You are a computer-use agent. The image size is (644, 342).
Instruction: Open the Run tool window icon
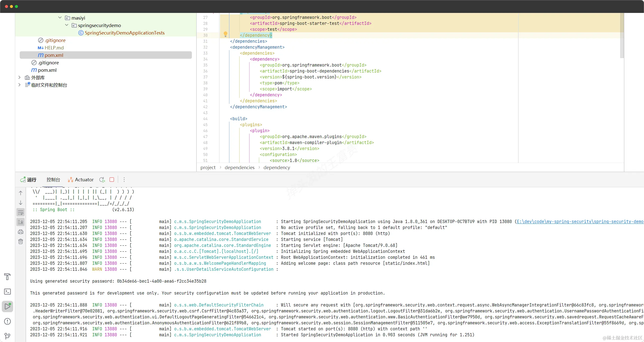pyautogui.click(x=7, y=306)
